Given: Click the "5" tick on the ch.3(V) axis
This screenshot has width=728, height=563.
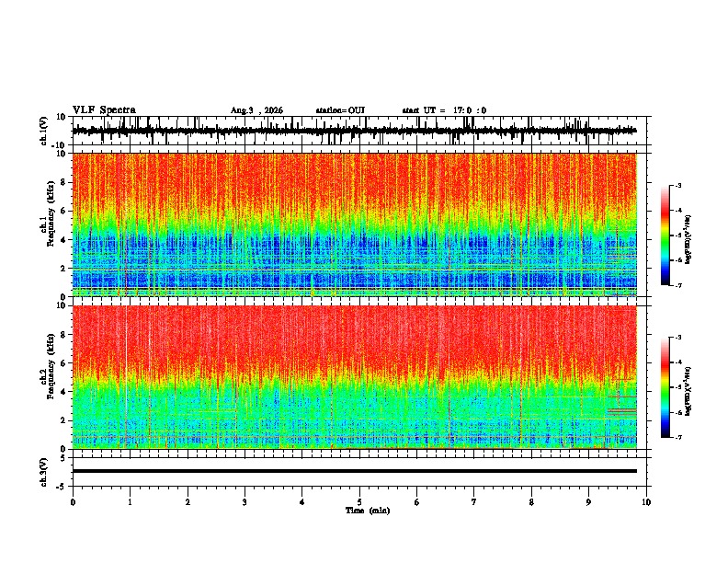Looking at the screenshot, I should 63,457.
